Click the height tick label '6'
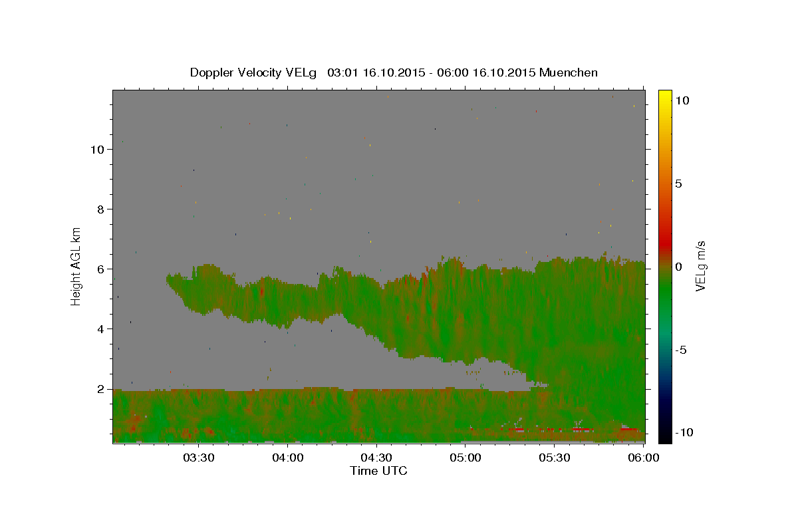798x532 pixels. 102,269
